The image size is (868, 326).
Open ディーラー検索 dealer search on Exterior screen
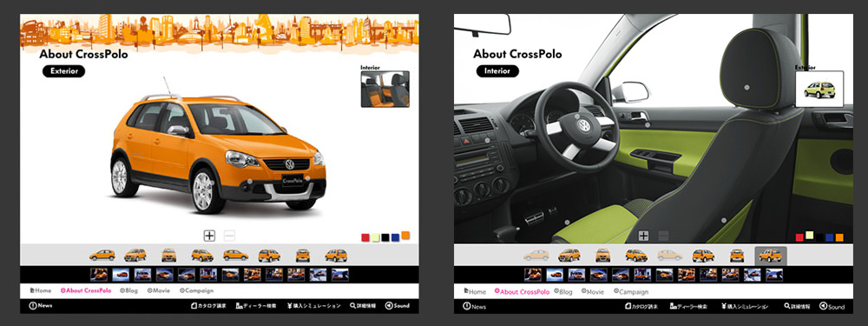[255, 305]
